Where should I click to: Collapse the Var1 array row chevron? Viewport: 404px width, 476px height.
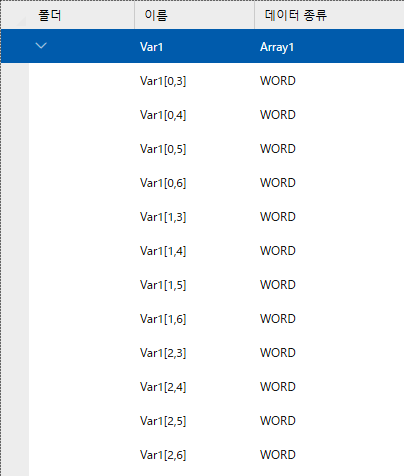(41, 46)
